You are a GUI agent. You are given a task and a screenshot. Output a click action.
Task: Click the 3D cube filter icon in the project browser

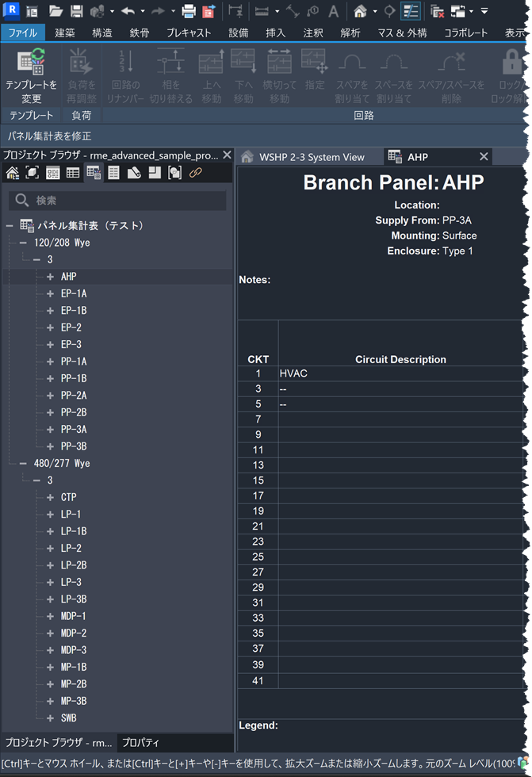pyautogui.click(x=33, y=173)
